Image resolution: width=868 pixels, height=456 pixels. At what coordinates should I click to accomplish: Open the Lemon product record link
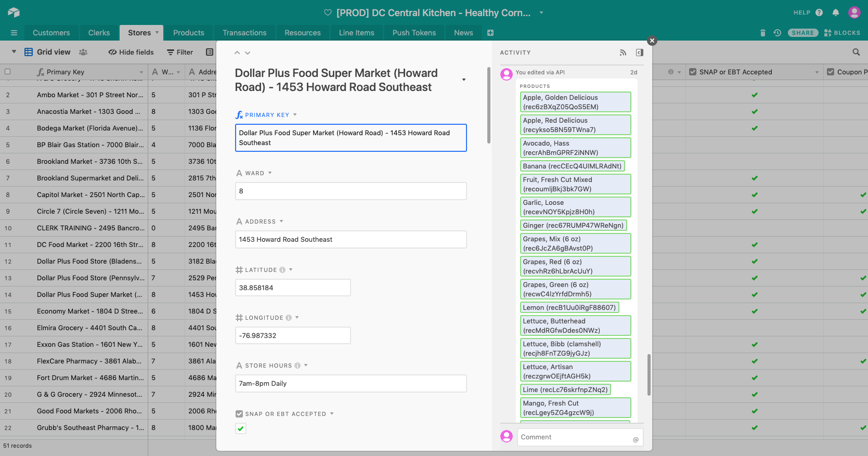pyautogui.click(x=569, y=307)
